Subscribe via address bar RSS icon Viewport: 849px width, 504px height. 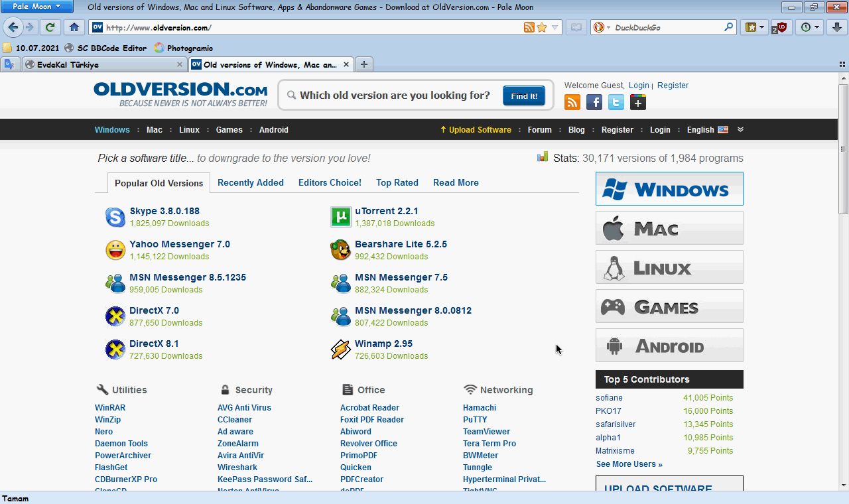529,27
